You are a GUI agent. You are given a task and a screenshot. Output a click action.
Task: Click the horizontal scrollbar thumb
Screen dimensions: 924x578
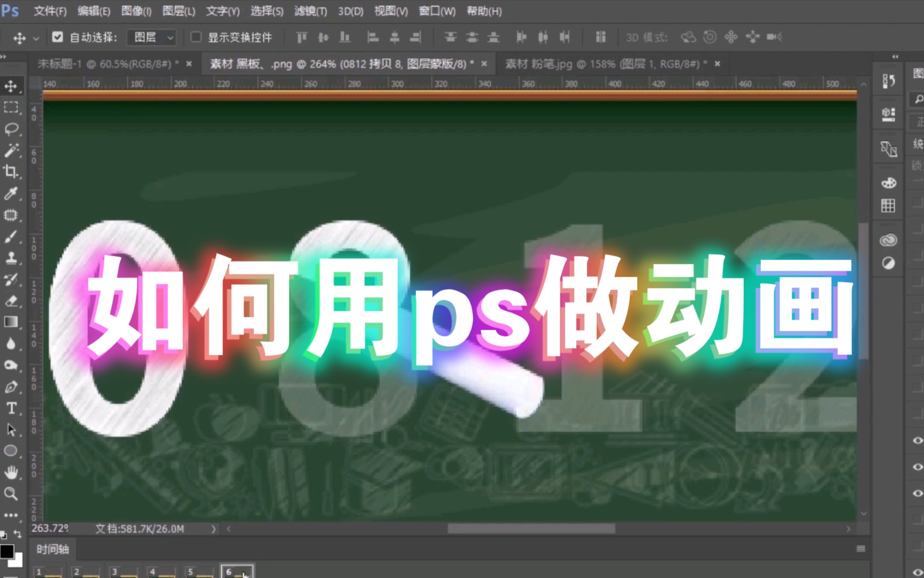click(x=532, y=529)
